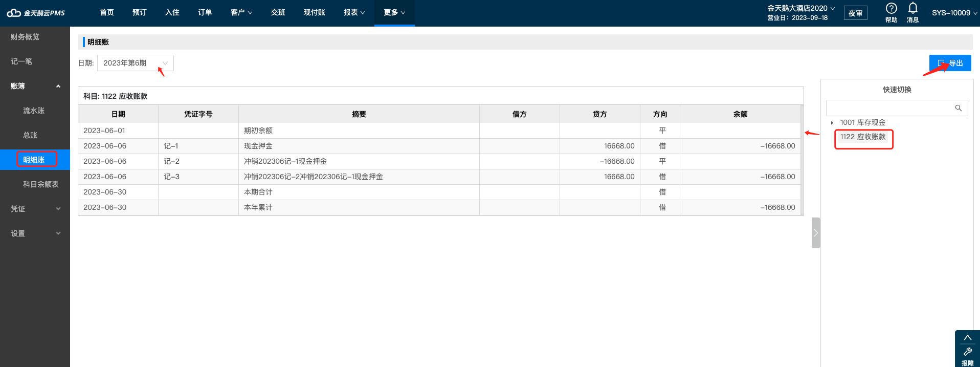This screenshot has height=367, width=980.
Task: Open 财务概览 in the sidebar
Action: tap(25, 37)
